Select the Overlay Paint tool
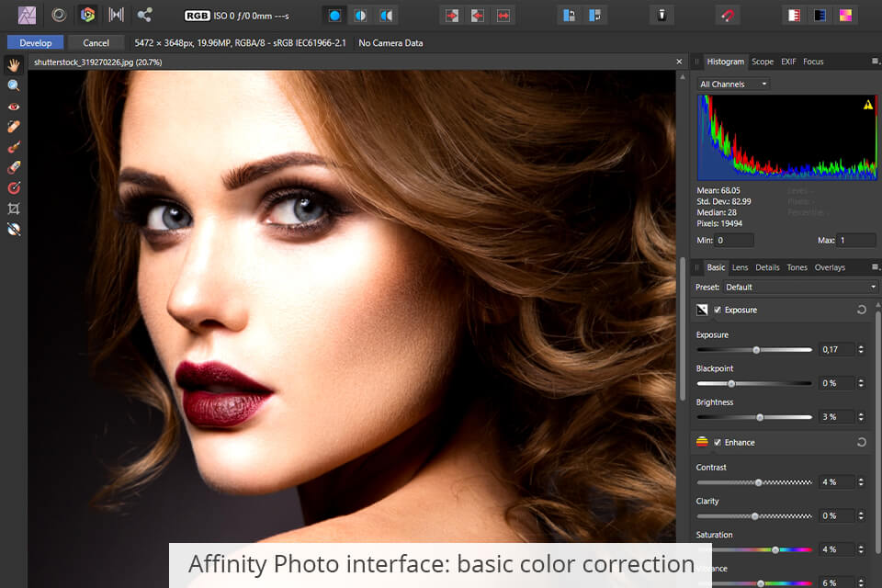Image resolution: width=882 pixels, height=588 pixels. (x=14, y=147)
